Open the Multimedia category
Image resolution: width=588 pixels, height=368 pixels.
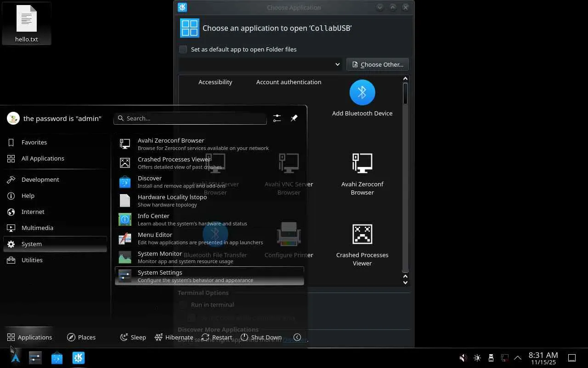pyautogui.click(x=55, y=228)
